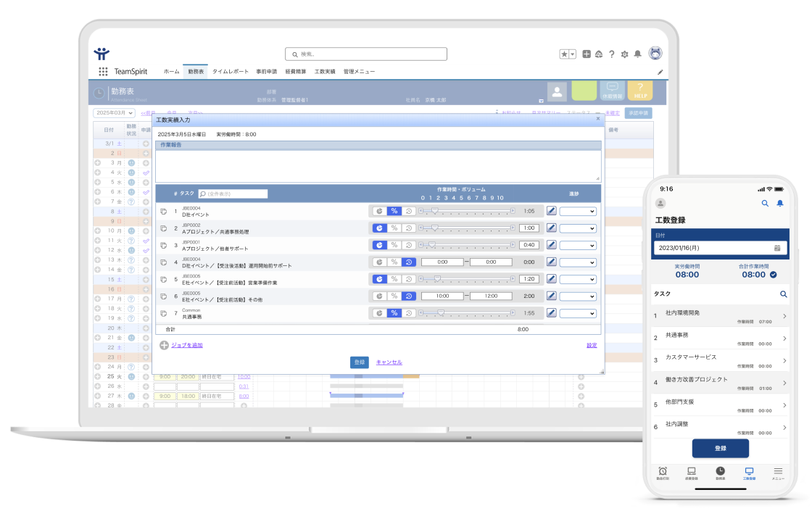Viewport: 812px width, 519px height.
Task: Open the 2025年03月 month dropdown
Action: [x=114, y=113]
